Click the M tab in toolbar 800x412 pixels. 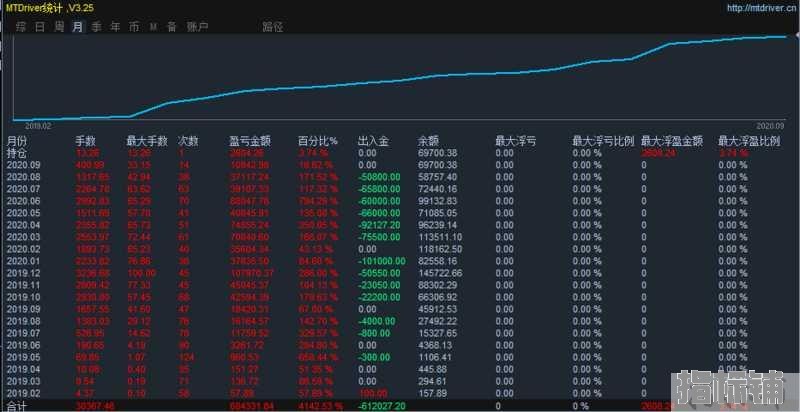pyautogui.click(x=153, y=26)
